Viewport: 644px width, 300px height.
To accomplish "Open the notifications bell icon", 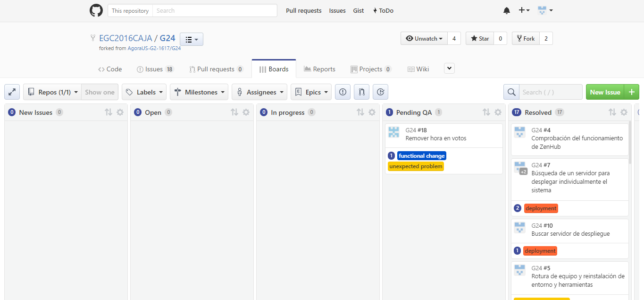I will (x=507, y=10).
